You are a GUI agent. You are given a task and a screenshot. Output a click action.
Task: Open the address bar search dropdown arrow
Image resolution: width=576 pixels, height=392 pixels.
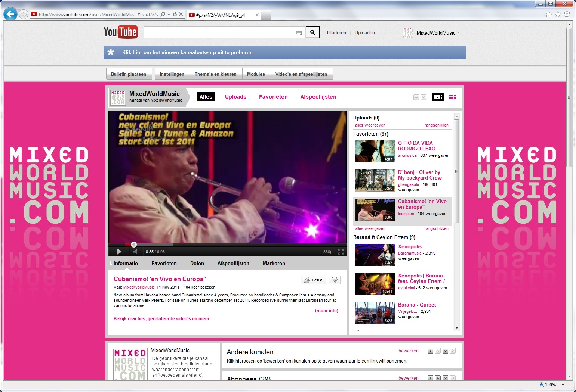[x=169, y=14]
